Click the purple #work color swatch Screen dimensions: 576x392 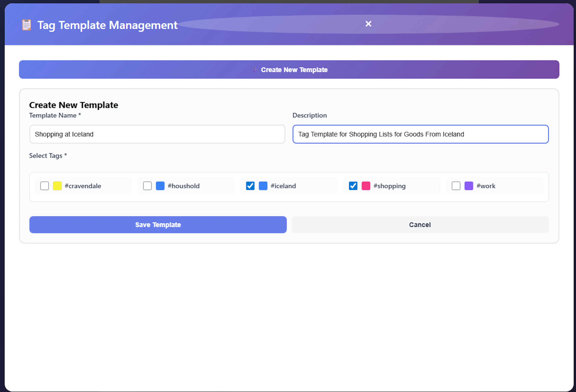point(469,186)
